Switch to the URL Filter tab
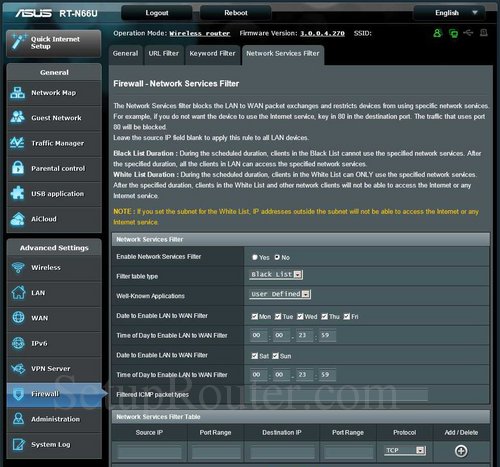Viewport: 500px width, 467px height. 164,54
